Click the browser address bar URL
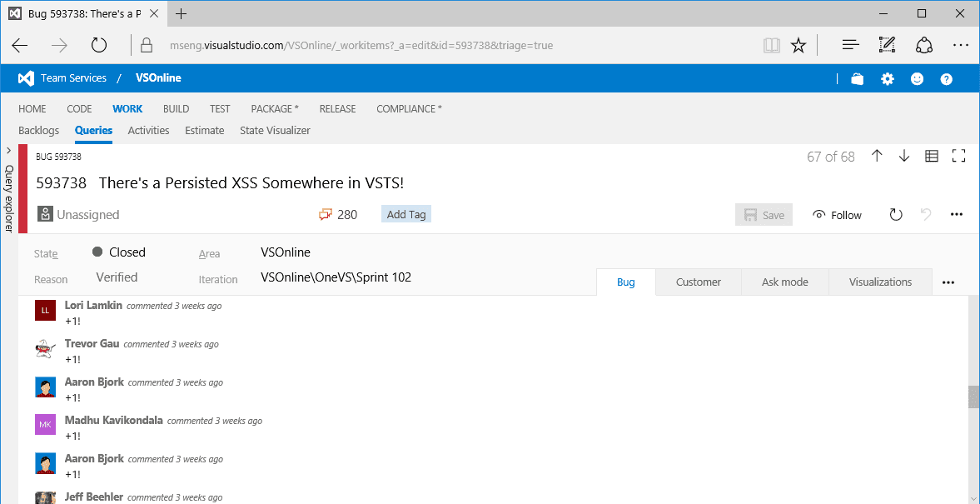This screenshot has height=504, width=980. (x=361, y=46)
